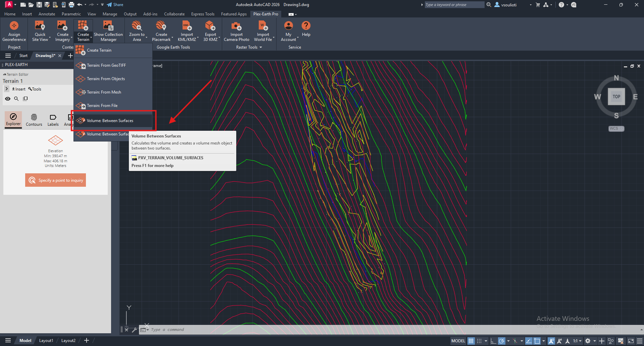Viewport: 644px width, 346px height.
Task: Toggle MODEL space button in status bar
Action: click(458, 341)
